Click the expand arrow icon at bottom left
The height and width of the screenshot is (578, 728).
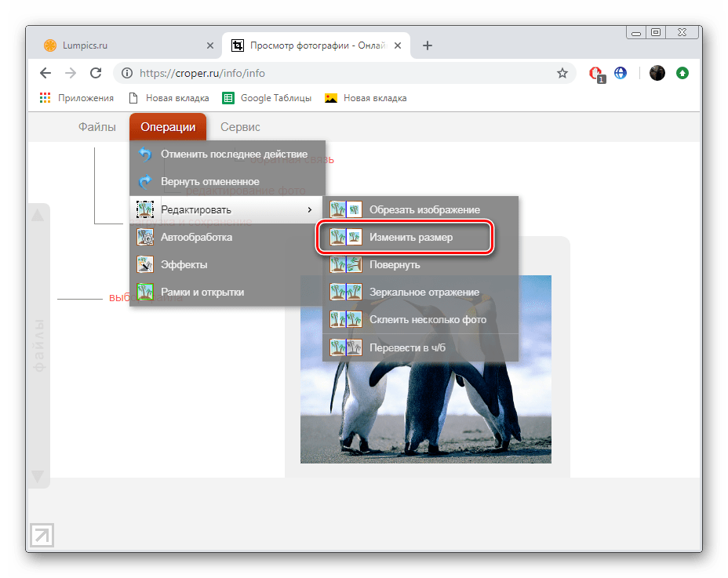(42, 535)
